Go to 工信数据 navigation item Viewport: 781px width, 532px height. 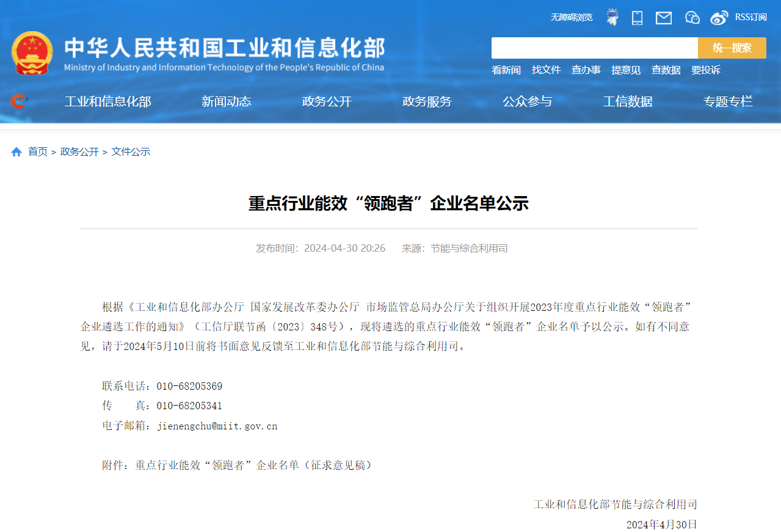628,101
